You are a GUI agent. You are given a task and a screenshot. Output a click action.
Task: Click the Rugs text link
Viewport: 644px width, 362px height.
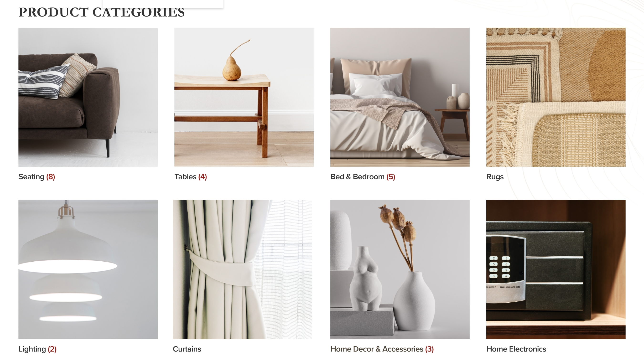(x=495, y=177)
